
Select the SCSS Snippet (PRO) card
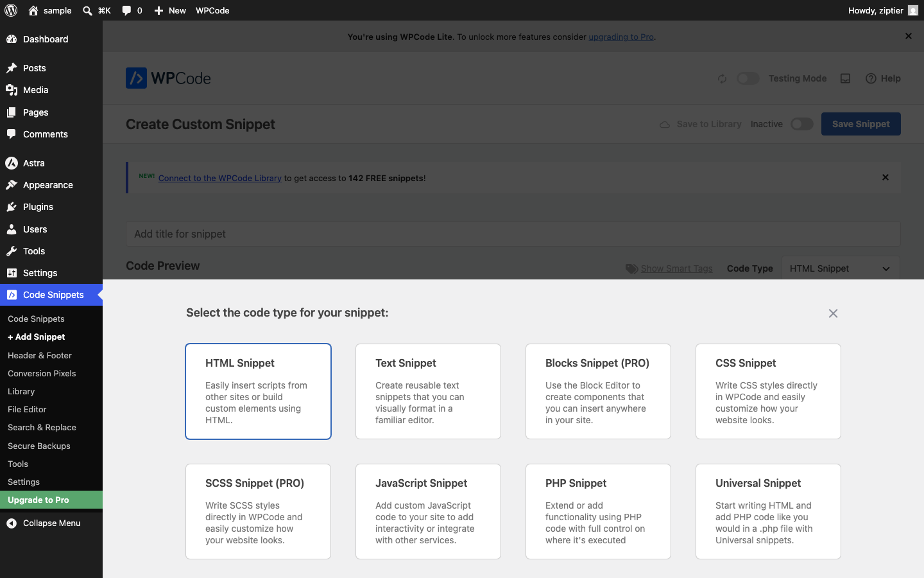pyautogui.click(x=258, y=511)
